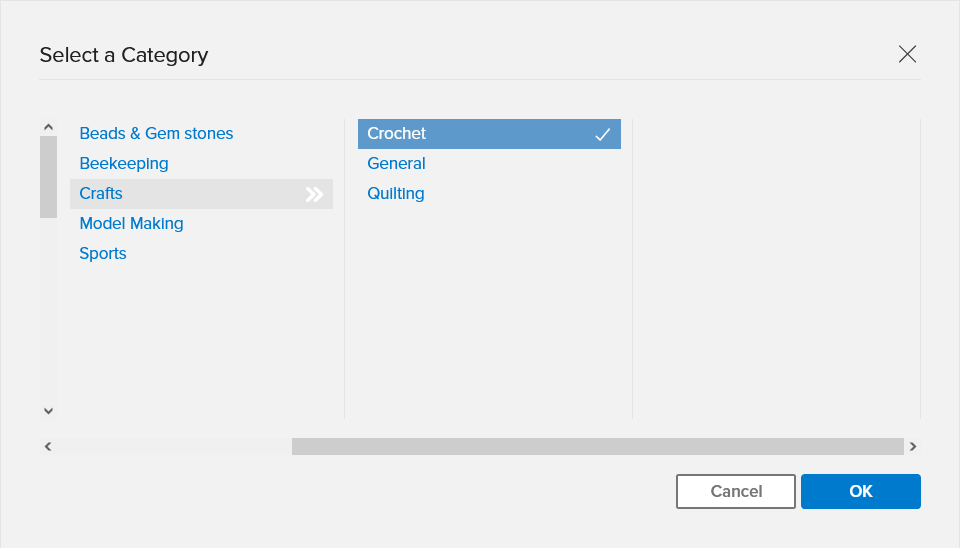Screen dimensions: 960x548
Task: Click the checkmark on the Crochet row
Action: tap(602, 134)
